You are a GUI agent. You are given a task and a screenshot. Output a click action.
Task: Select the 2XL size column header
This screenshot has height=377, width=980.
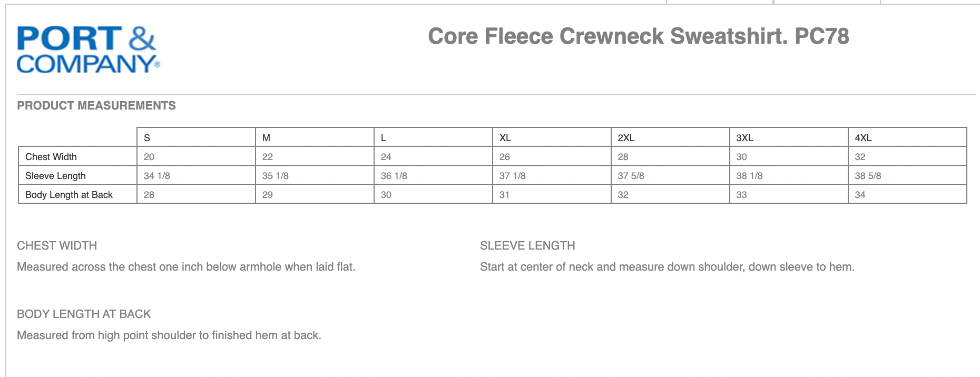626,138
